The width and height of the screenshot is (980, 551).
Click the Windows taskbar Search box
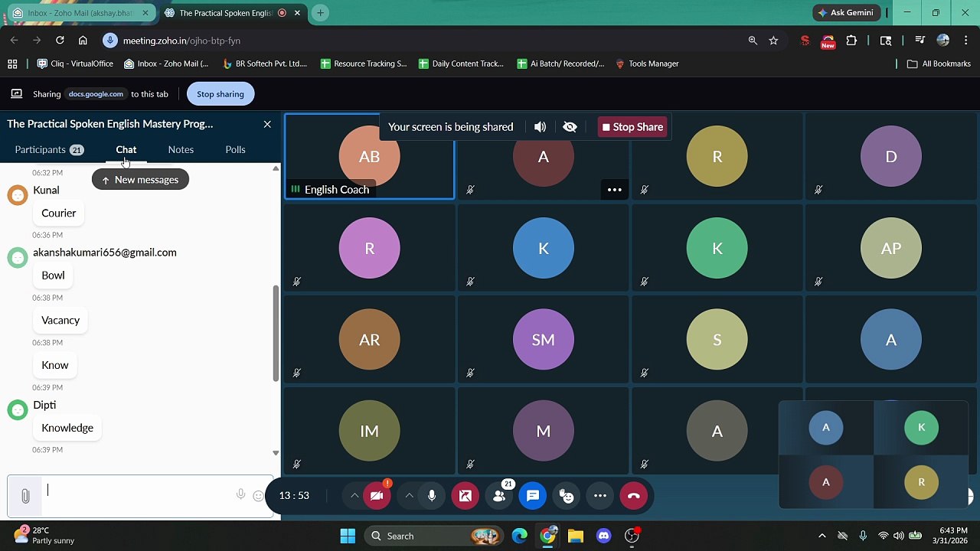tap(433, 536)
